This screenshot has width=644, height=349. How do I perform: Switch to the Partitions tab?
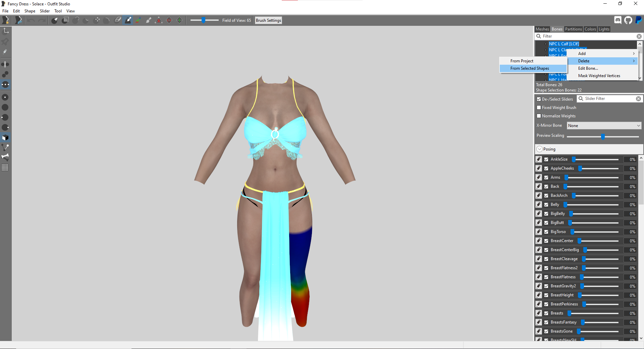point(573,29)
